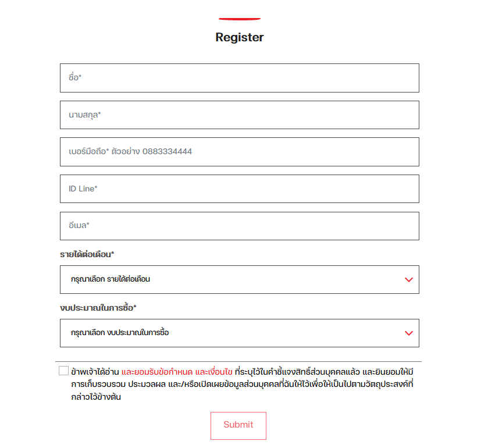The height and width of the screenshot is (448, 481).
Task: Click the รายได้ต่อเดือน field label
Action: (x=87, y=254)
